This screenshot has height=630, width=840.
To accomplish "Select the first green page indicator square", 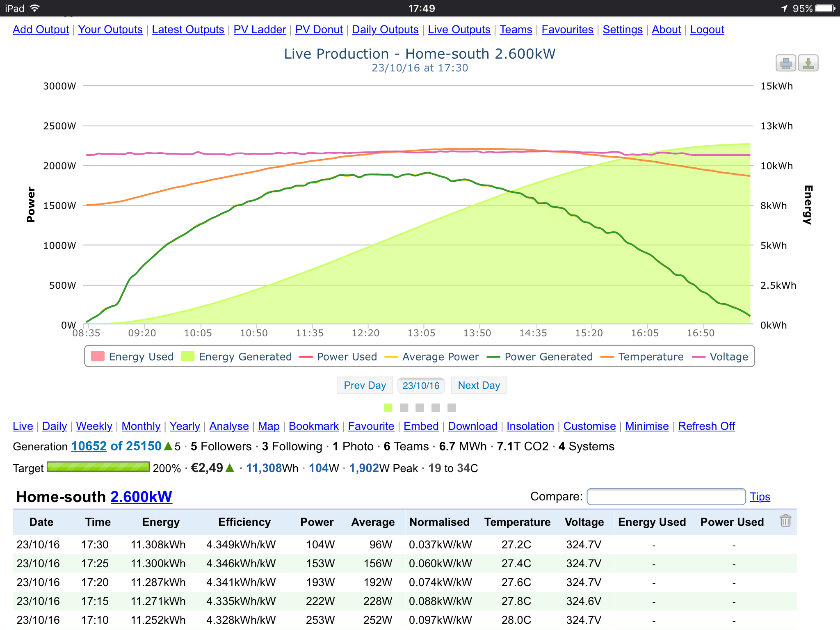I will pyautogui.click(x=388, y=407).
